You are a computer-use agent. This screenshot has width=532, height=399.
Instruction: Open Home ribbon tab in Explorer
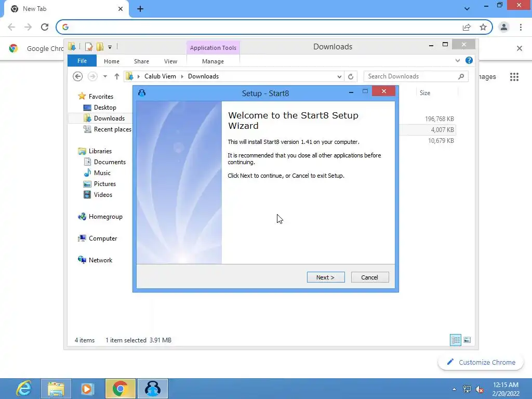(112, 61)
